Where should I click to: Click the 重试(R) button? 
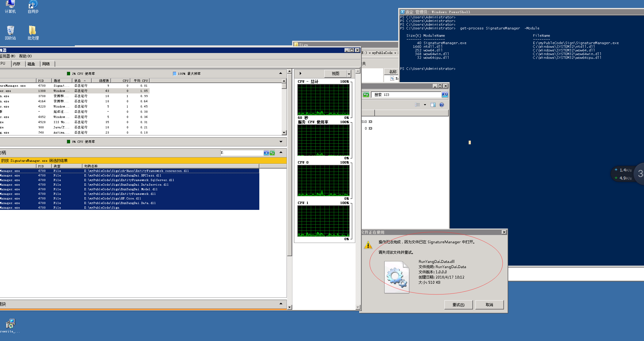(458, 305)
